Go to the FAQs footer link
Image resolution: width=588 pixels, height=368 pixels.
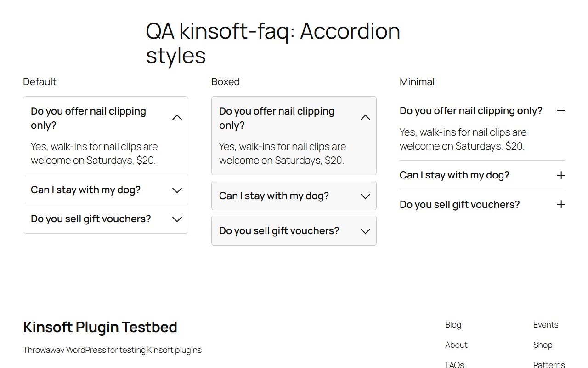coord(454,365)
